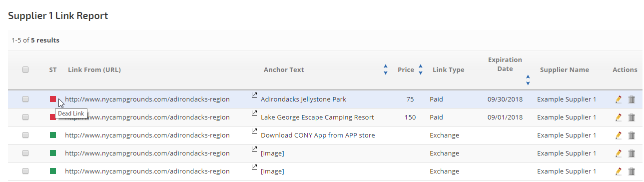
Task: Click pencil icon in the last table row
Action: coord(619,171)
